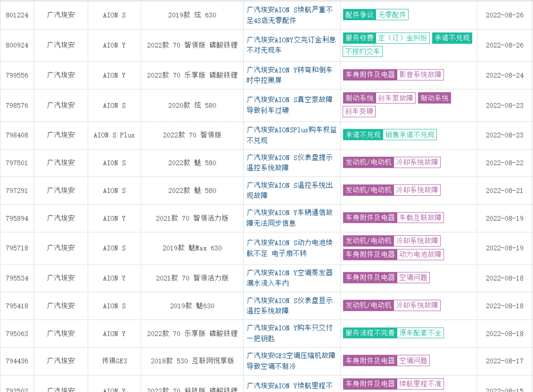This screenshot has height=392, width=533.
Task: Select the 动力电池故障 tag
Action: tap(420, 254)
